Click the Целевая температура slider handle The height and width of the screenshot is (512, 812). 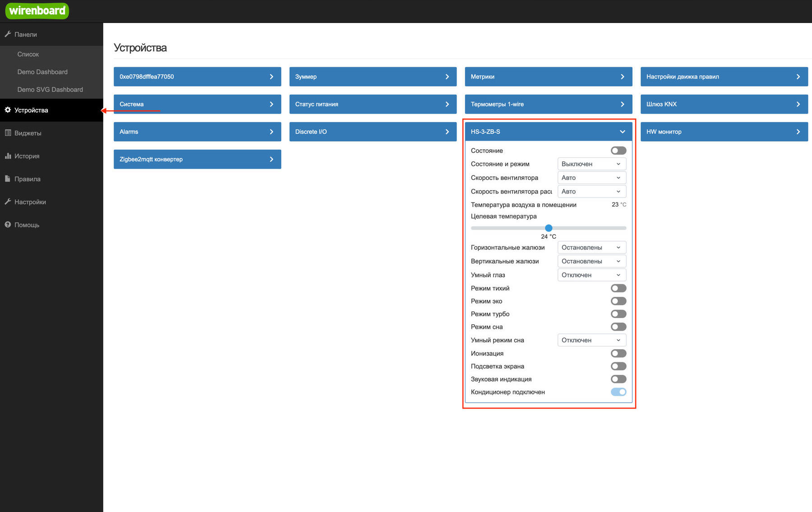click(549, 228)
